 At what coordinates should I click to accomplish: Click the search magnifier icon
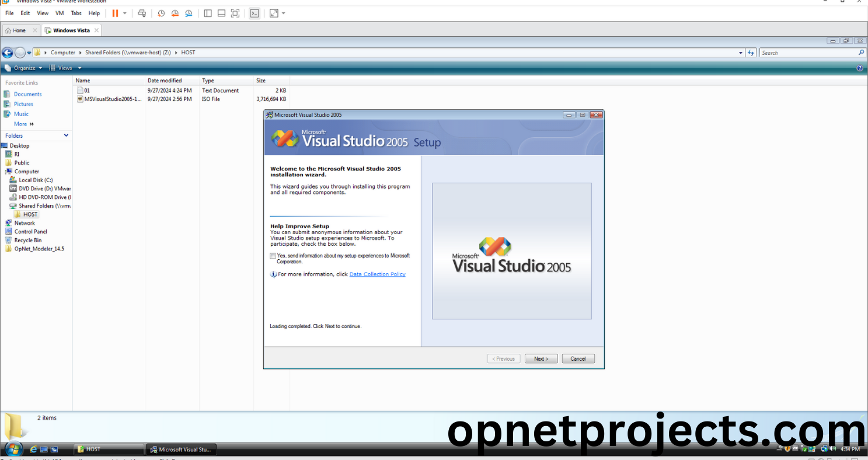tap(861, 53)
